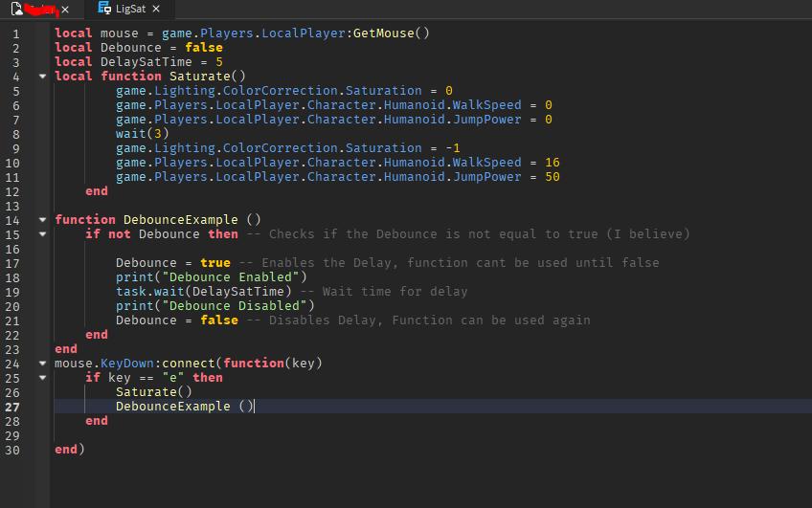Click the DelaySatTime value 5
This screenshot has width=812, height=508.
coord(219,61)
